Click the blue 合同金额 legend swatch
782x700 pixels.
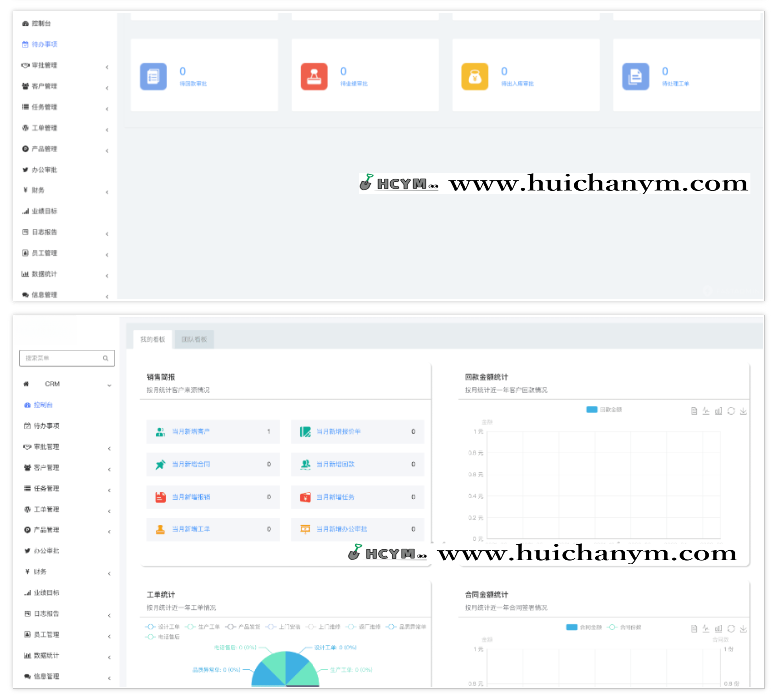coord(572,627)
